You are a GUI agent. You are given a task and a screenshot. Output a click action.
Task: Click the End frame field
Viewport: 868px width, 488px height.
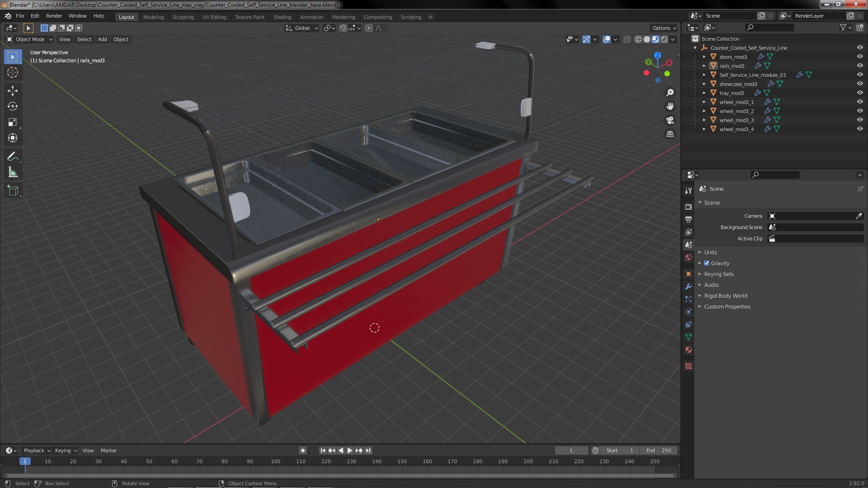pos(658,450)
